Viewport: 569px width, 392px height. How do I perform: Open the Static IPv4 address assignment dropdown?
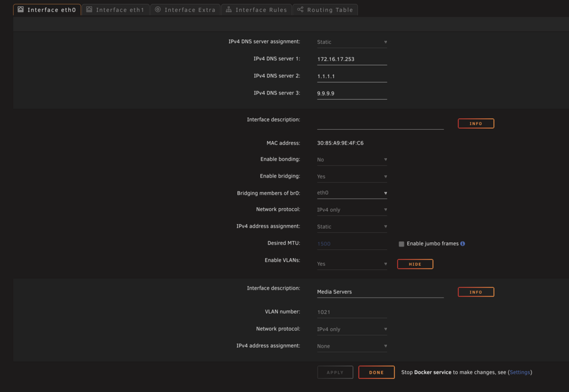point(352,227)
